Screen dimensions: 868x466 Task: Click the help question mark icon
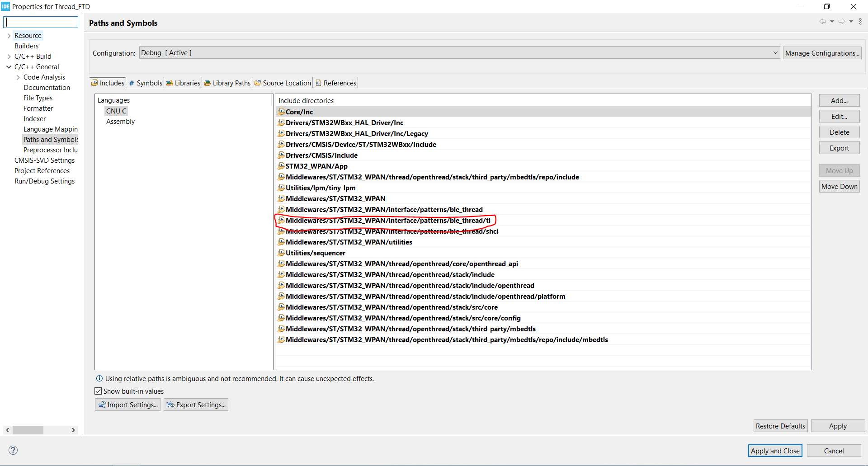click(13, 450)
